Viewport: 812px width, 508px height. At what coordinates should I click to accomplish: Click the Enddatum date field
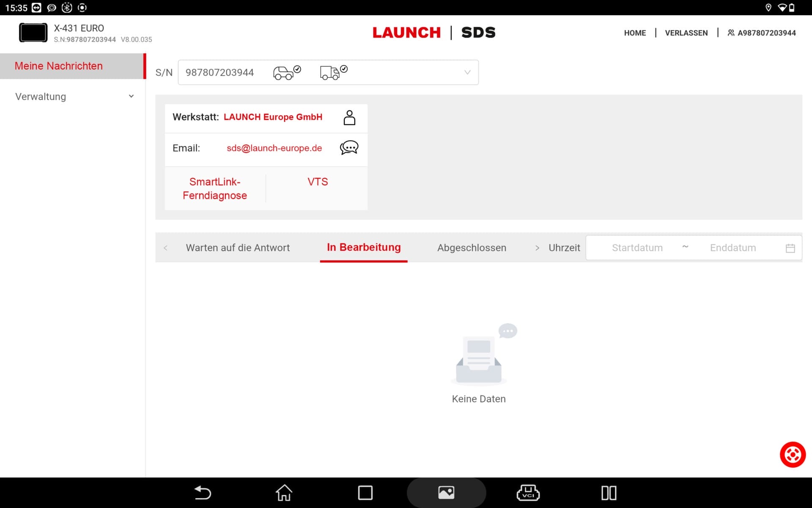pyautogui.click(x=733, y=248)
